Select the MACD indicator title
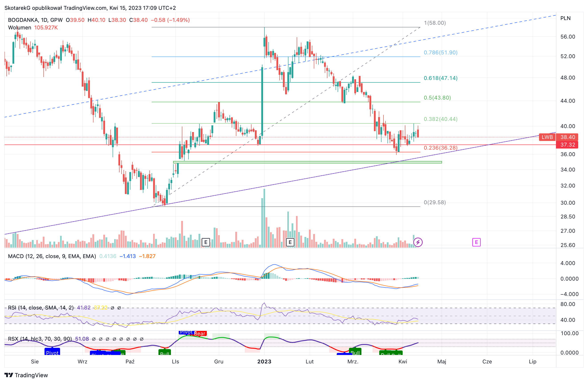 tap(52, 256)
